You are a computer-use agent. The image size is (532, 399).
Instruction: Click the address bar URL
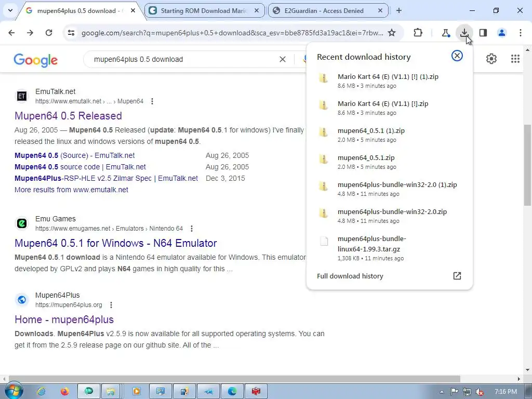click(x=232, y=33)
